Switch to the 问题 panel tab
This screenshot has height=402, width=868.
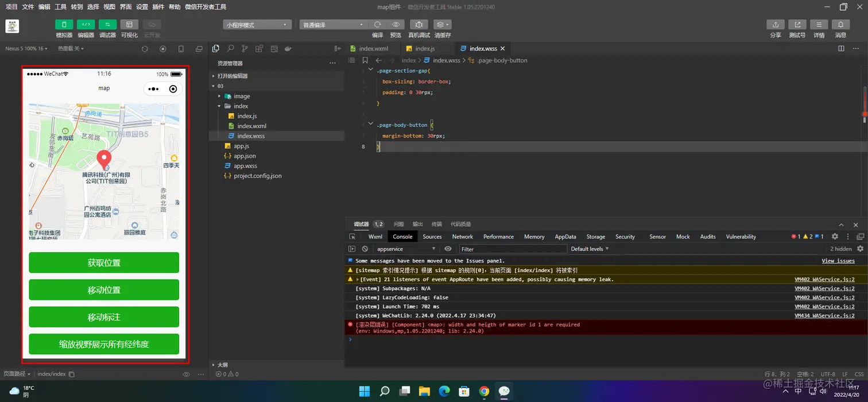point(399,224)
